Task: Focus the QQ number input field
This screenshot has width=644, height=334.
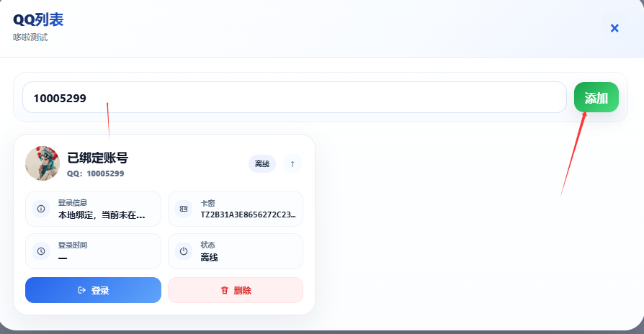Action: (x=295, y=97)
